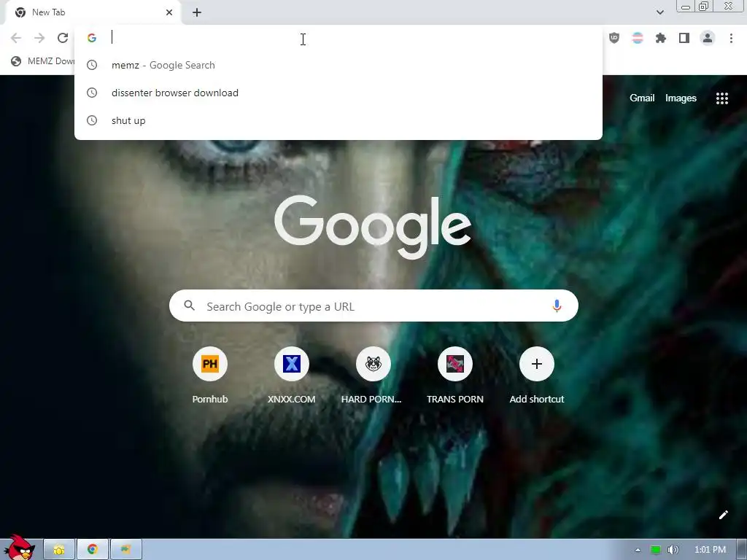Open the Pornhub shortcut tile
Viewport: 747px width, 560px height.
(210, 376)
